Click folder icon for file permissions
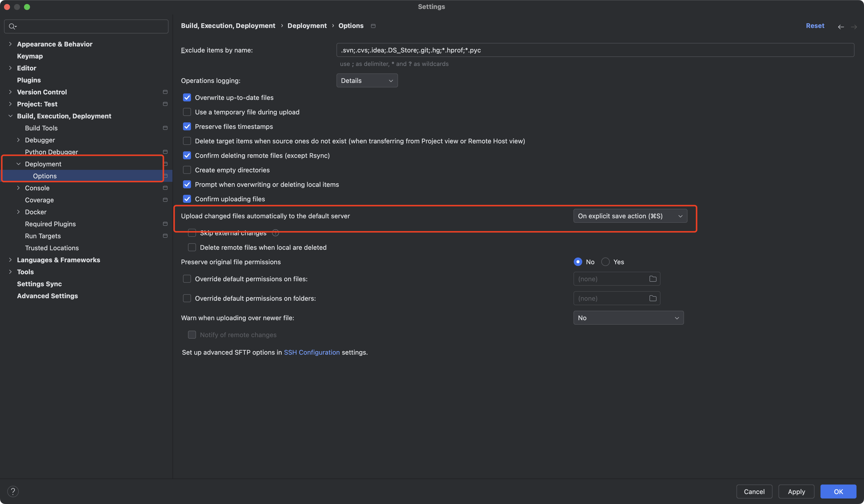This screenshot has width=864, height=504. tap(653, 279)
